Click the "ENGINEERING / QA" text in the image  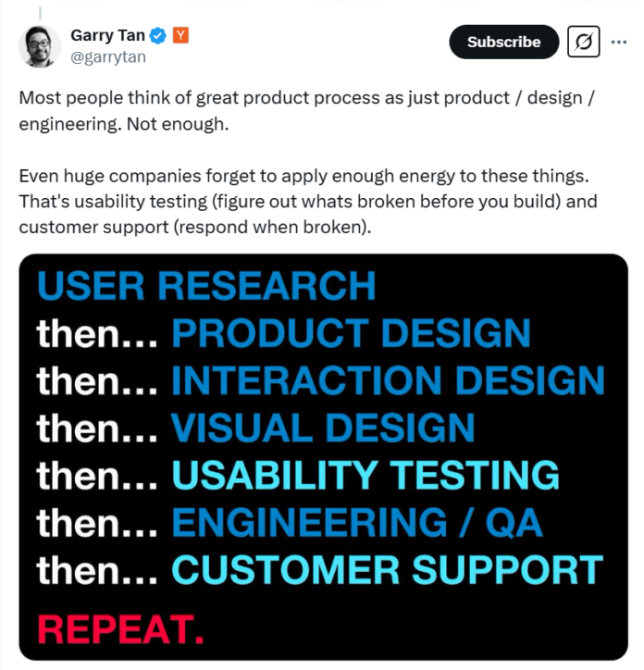pos(357,523)
